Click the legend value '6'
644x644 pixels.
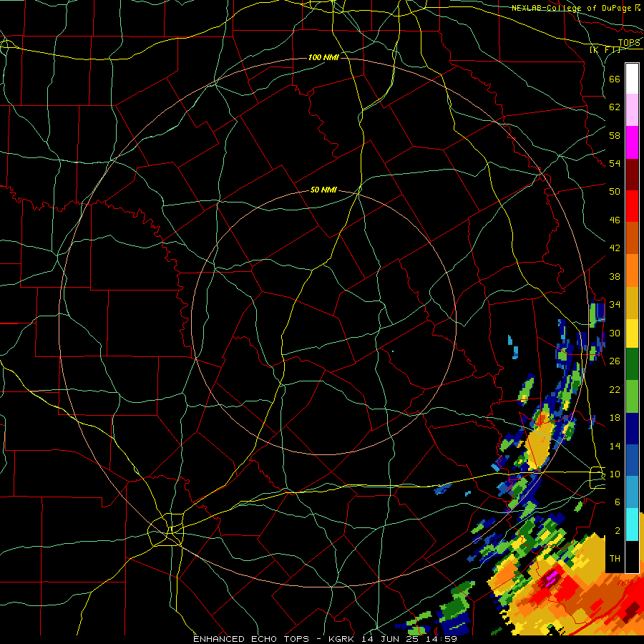[617, 502]
